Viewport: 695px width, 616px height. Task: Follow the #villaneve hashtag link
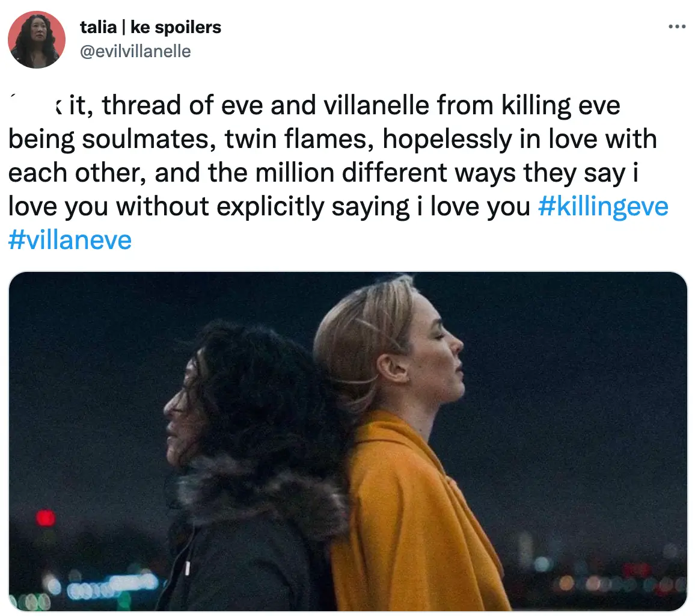click(70, 240)
